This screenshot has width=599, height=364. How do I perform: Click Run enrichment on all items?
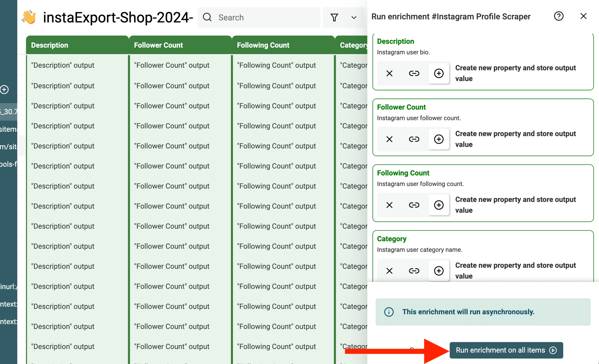click(x=506, y=350)
